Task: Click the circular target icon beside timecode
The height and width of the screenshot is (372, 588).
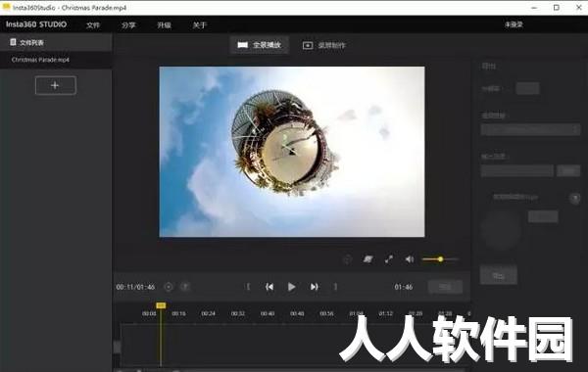Action: coord(169,287)
